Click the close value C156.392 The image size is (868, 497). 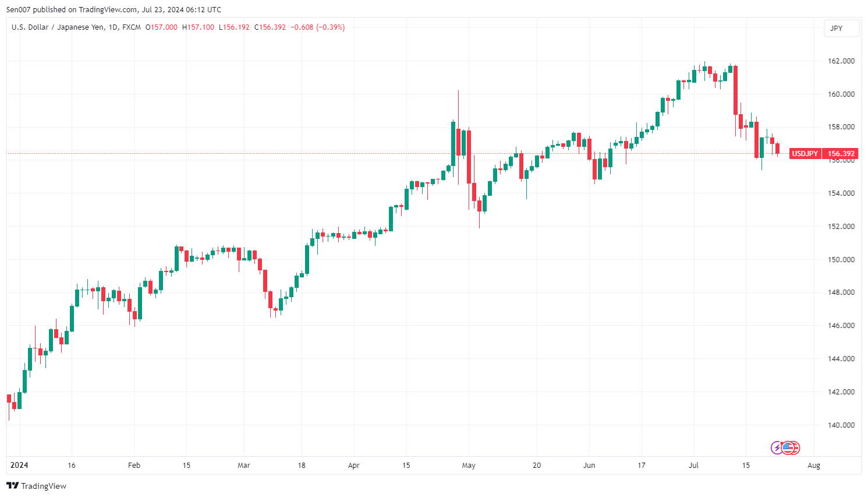tap(270, 27)
